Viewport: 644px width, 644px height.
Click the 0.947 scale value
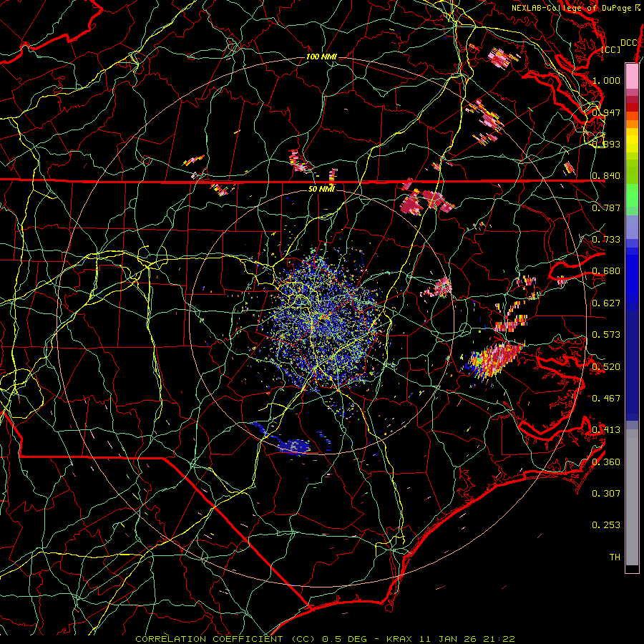tap(606, 112)
